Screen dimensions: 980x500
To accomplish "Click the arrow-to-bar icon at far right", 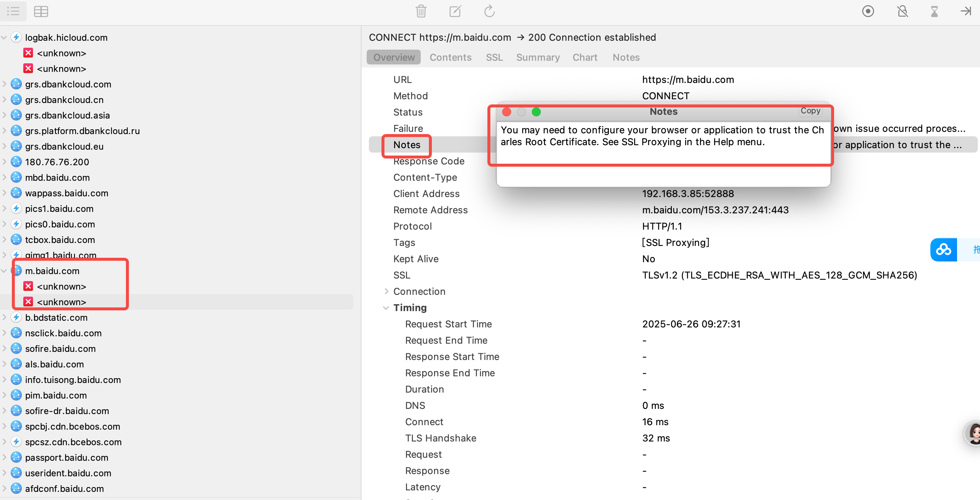I will click(x=966, y=11).
